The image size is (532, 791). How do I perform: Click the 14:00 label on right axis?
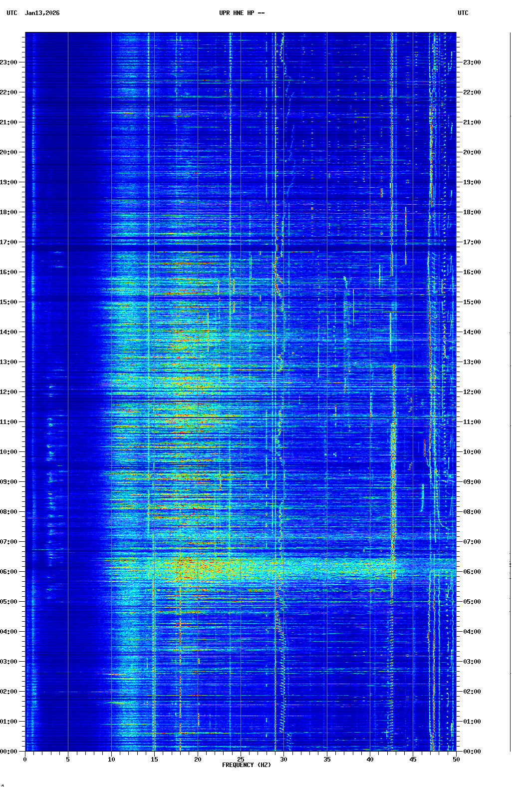coord(472,332)
